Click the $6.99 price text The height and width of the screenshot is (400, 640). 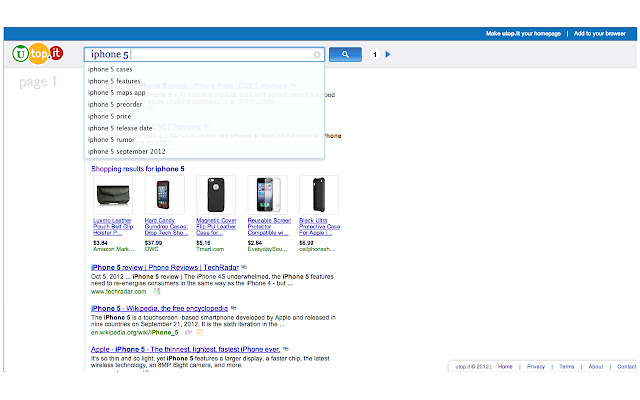(306, 243)
